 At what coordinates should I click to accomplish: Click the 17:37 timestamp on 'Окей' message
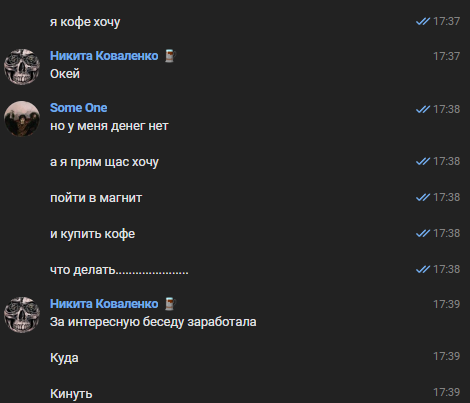click(x=446, y=56)
